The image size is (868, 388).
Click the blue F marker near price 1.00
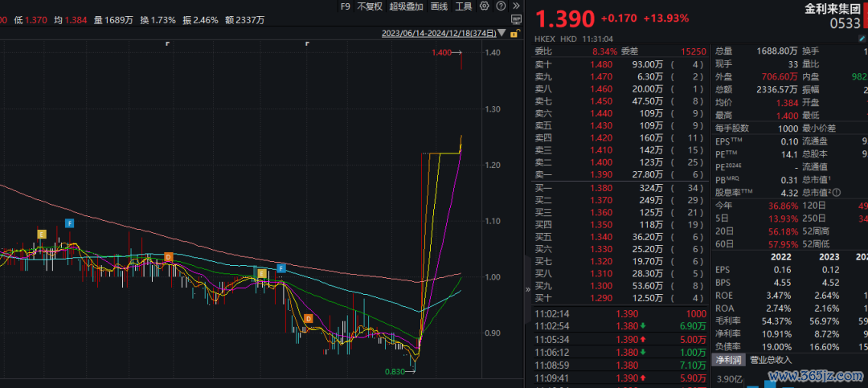[281, 268]
